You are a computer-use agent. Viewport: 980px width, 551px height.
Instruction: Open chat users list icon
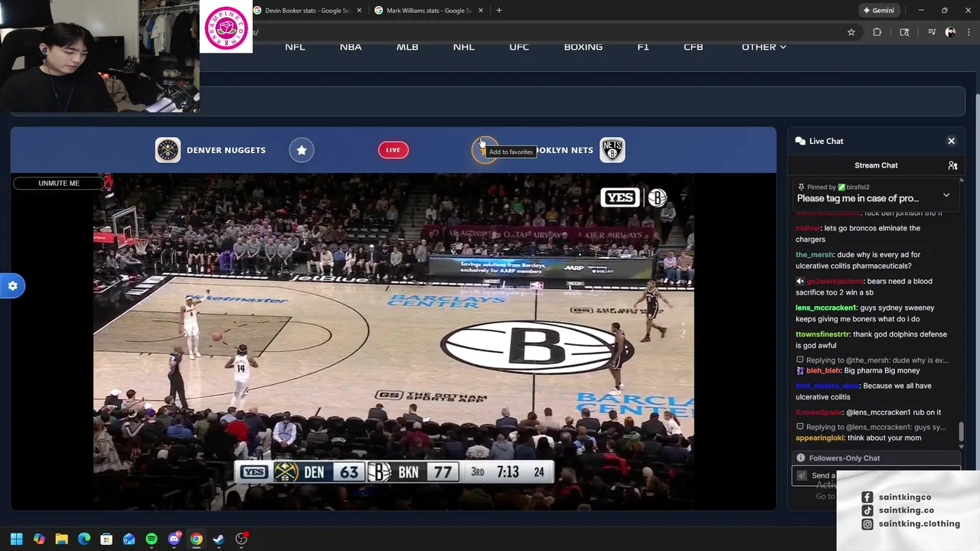pos(952,165)
